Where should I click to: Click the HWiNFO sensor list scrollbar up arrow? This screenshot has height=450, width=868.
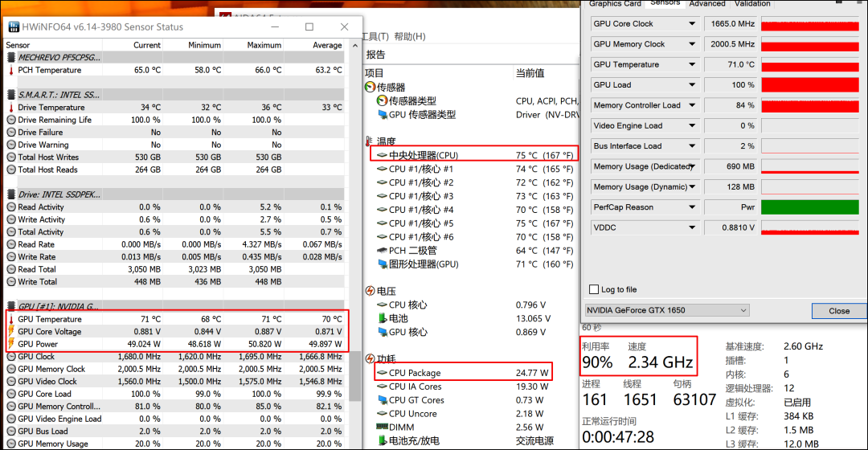point(355,45)
